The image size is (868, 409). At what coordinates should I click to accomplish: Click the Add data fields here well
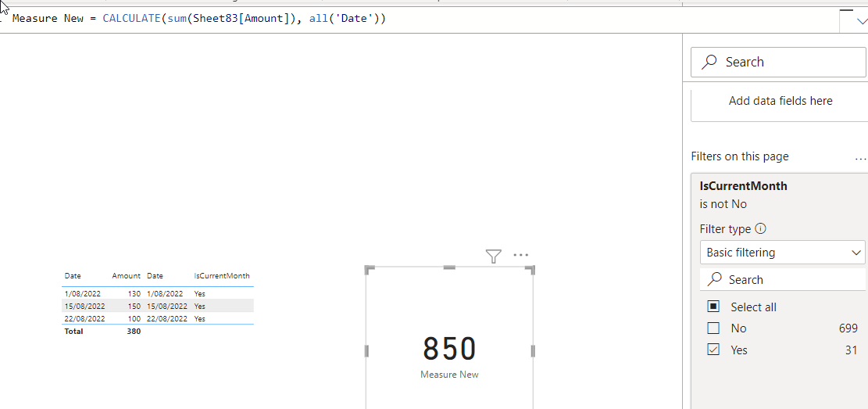pyautogui.click(x=780, y=101)
